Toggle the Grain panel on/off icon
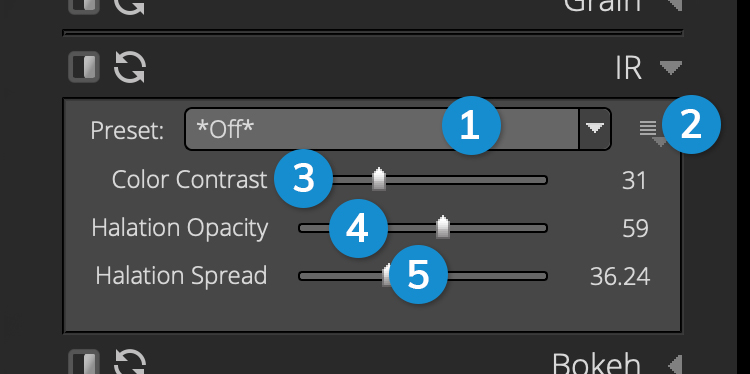750x374 pixels. [84, 6]
